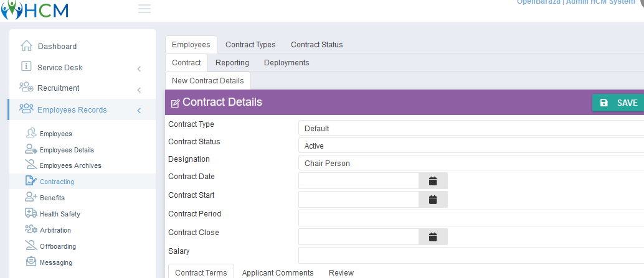Click the Messaging icon in sidebar

(31, 262)
